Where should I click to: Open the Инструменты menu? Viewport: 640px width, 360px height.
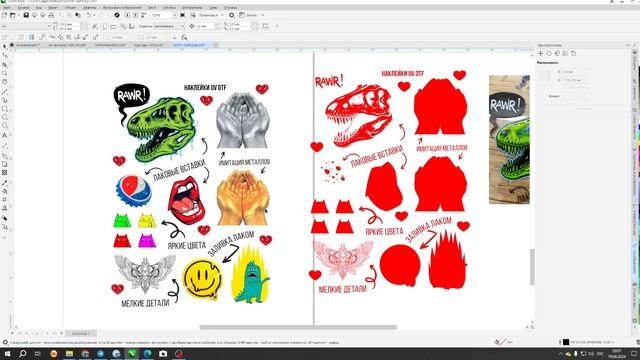[x=192, y=7]
